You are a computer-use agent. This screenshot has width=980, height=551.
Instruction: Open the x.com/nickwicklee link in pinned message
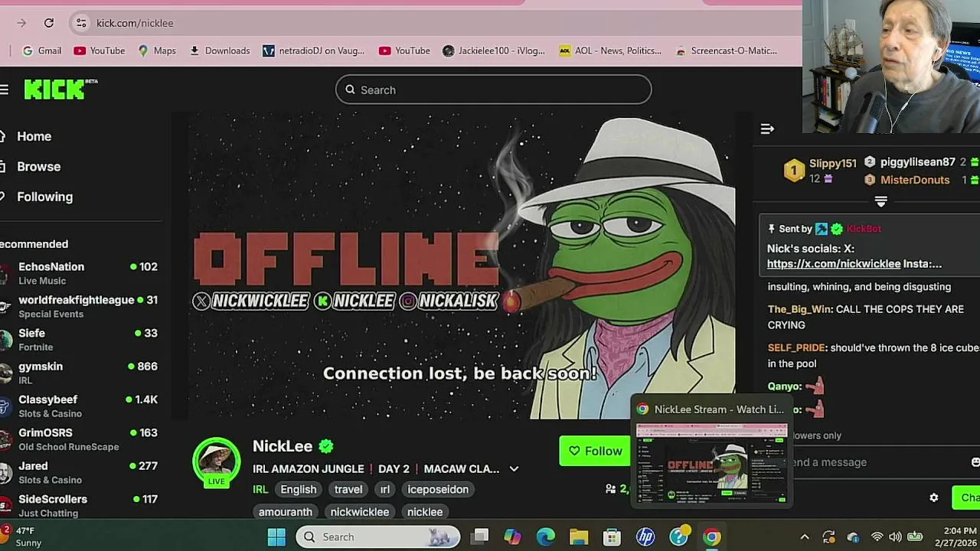[834, 263]
